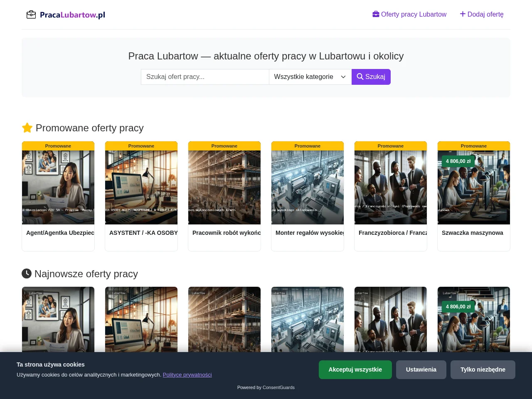This screenshot has width=532, height=399.
Task: Open promoted Franczyzobiorca offer thumbnail
Action: [x=391, y=187]
